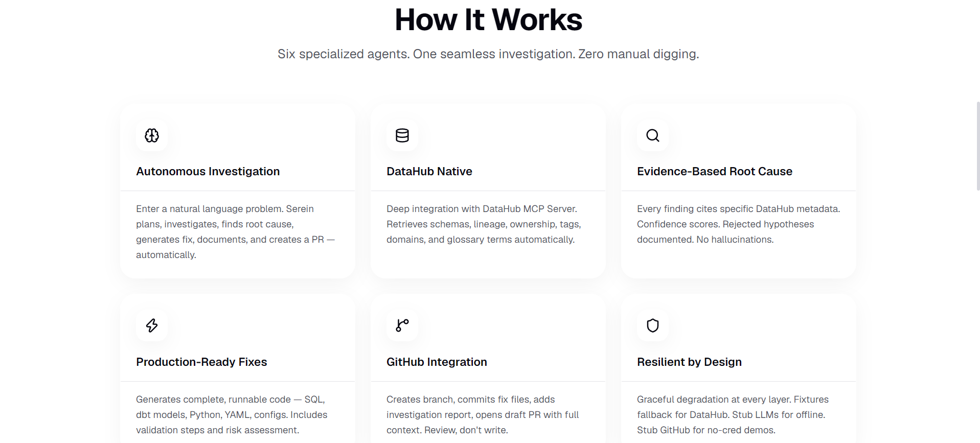Screen dimensions: 980x443
Task: Select the Autonomous Investigation card title
Action: pyautogui.click(x=208, y=172)
